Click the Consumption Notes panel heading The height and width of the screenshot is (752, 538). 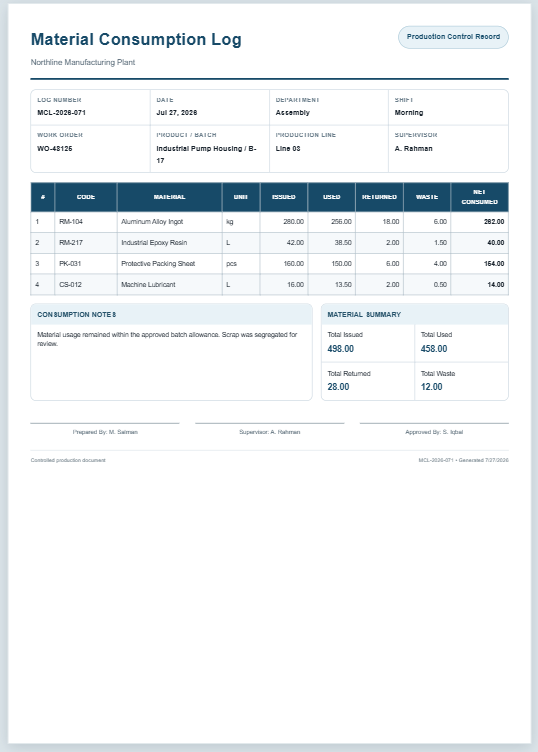[x=77, y=315]
